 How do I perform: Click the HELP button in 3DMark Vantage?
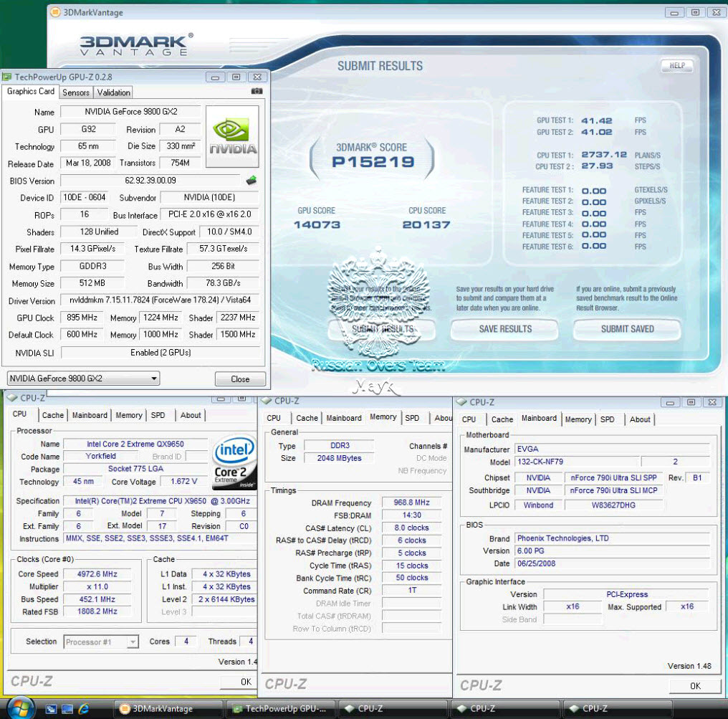pos(676,65)
